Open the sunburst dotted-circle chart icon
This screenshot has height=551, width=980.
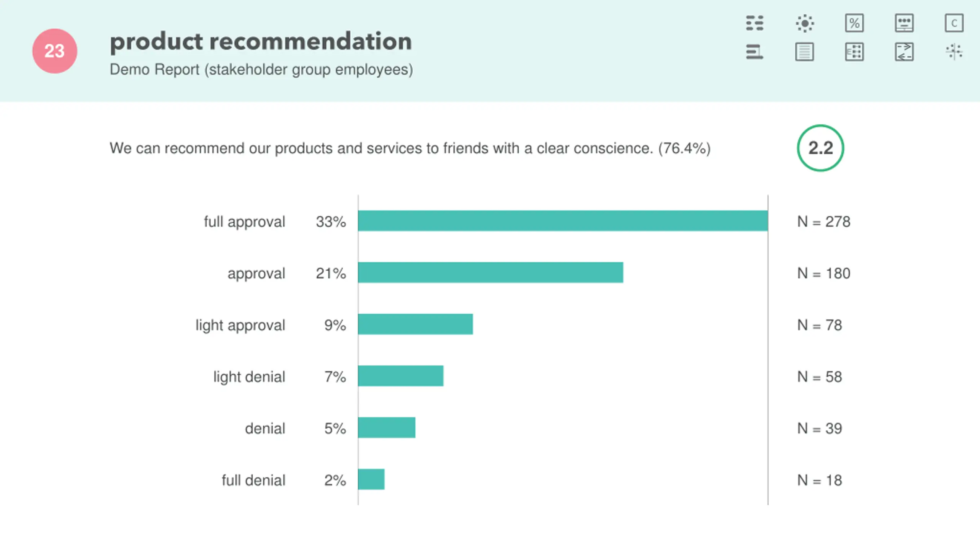click(805, 23)
